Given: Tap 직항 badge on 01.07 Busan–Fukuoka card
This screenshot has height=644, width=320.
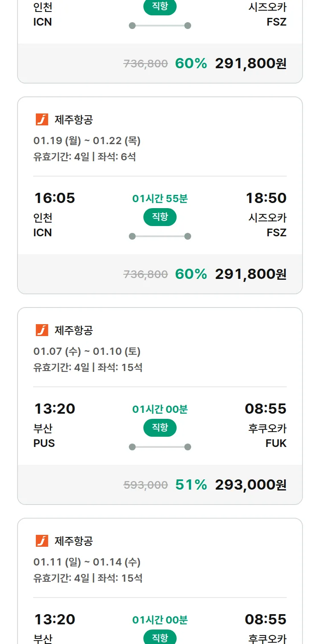Looking at the screenshot, I should 160,428.
